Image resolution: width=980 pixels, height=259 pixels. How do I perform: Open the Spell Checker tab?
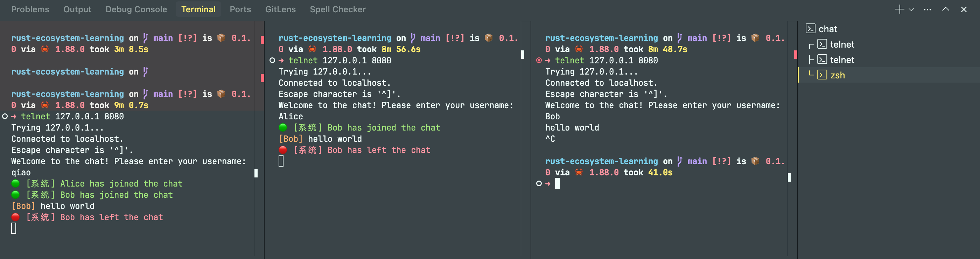(x=337, y=9)
